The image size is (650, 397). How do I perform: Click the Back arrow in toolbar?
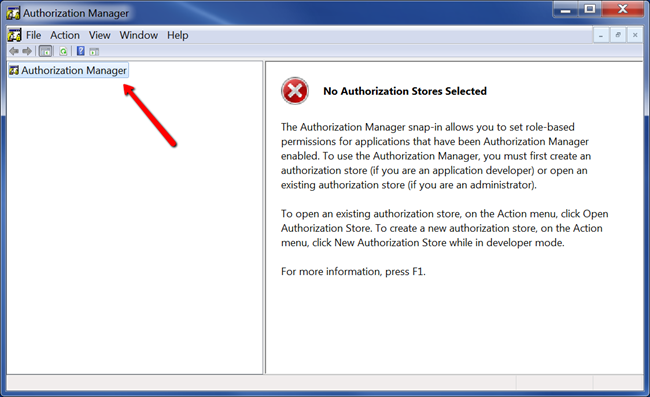tap(14, 51)
